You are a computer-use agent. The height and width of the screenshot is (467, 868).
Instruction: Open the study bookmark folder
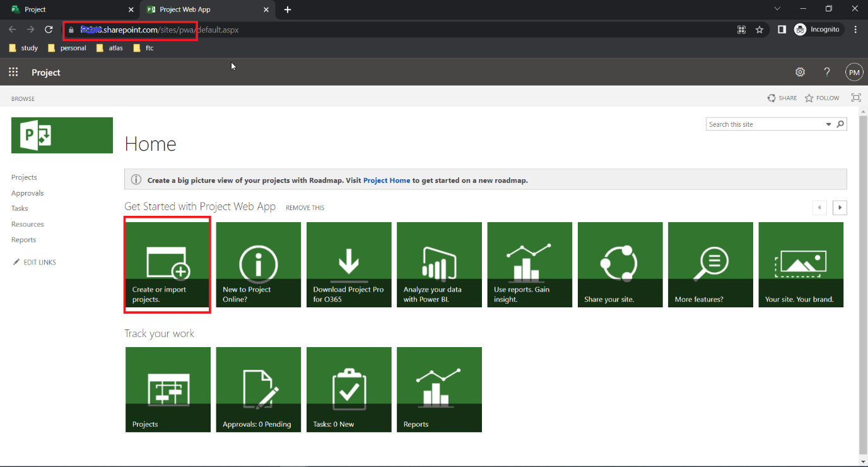[24, 48]
